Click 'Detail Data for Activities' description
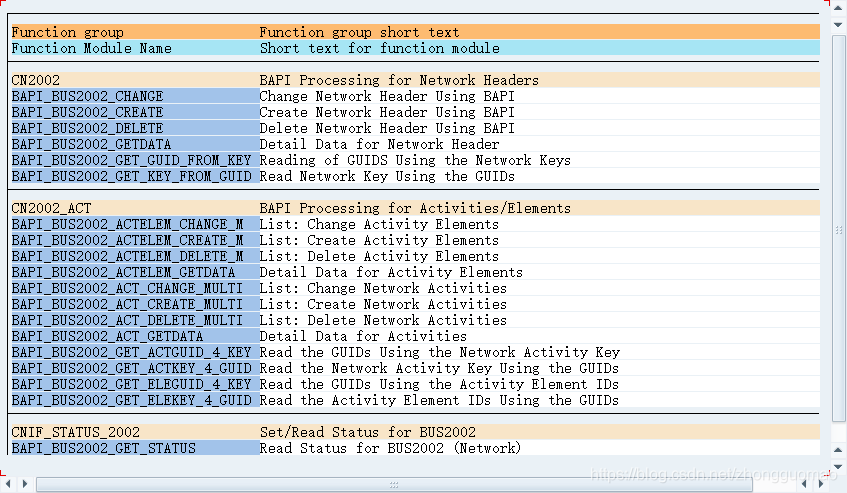Viewport: 847px width, 493px height. pyautogui.click(x=363, y=336)
